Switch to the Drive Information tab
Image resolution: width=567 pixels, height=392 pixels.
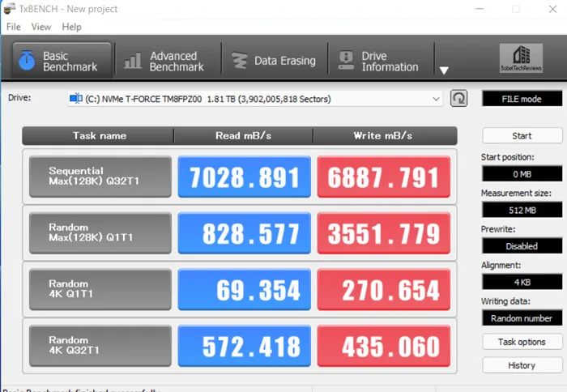coord(382,61)
